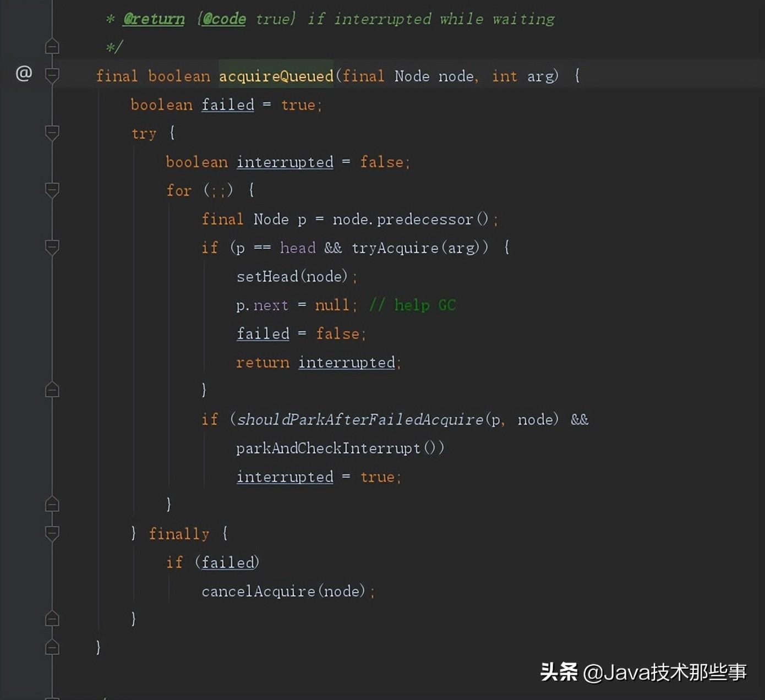Click the acquireQueued method name
Screen dimensions: 765x700
(276, 76)
